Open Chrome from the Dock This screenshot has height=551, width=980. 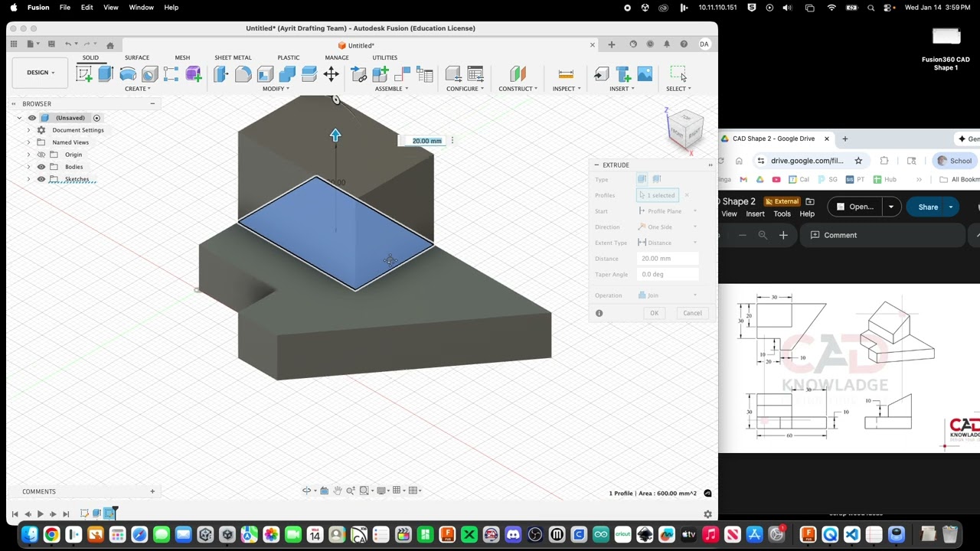[x=51, y=534]
